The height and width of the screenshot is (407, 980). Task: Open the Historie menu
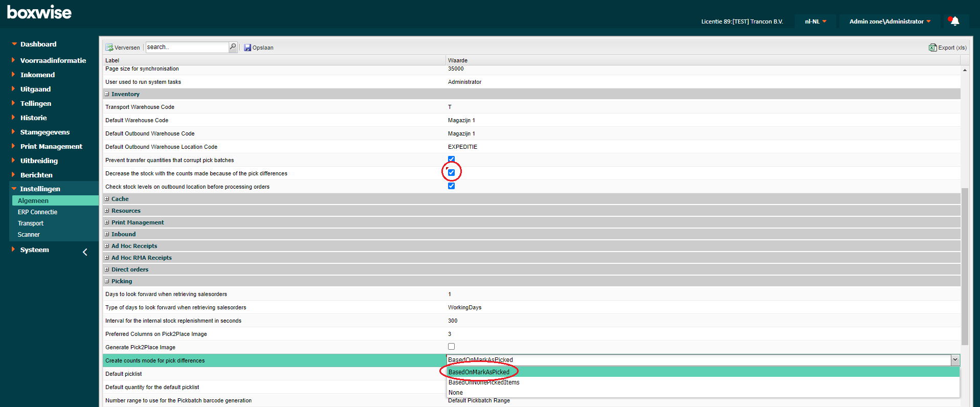[x=33, y=118]
